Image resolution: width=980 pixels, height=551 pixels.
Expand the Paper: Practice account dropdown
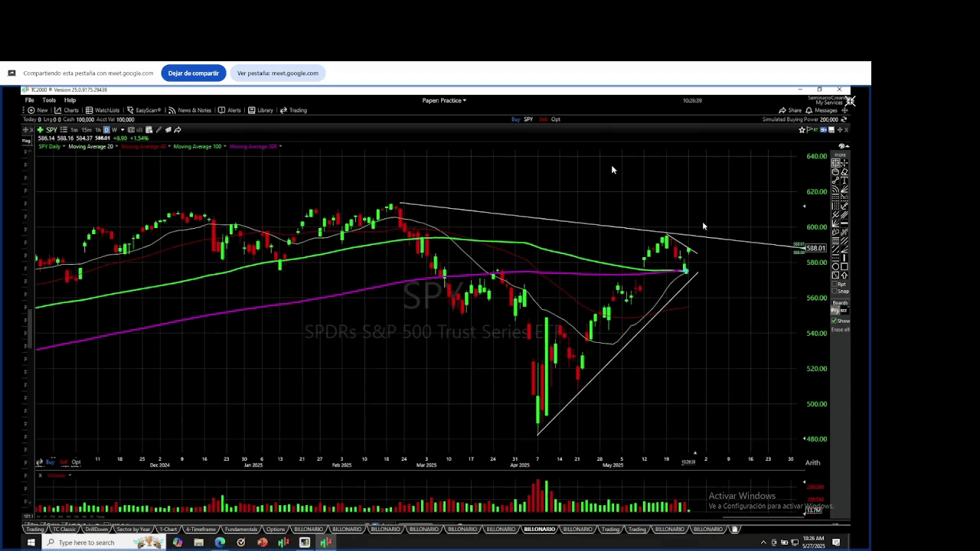(x=444, y=100)
